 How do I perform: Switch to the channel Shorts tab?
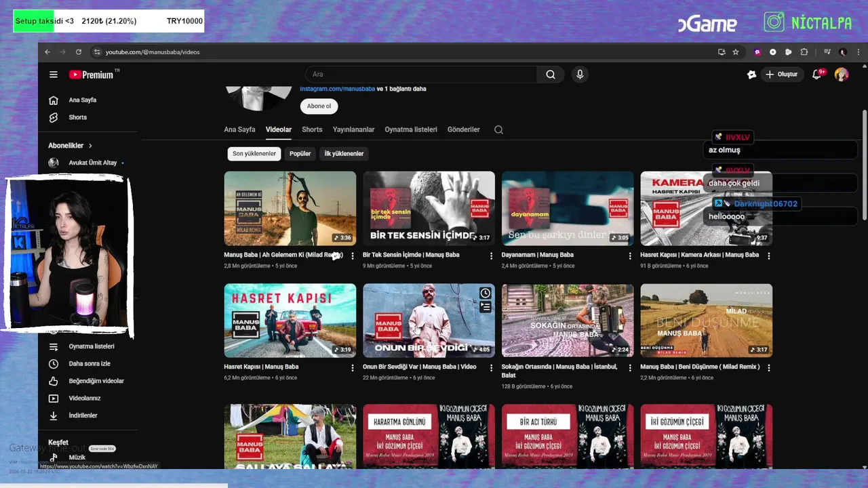(x=312, y=129)
